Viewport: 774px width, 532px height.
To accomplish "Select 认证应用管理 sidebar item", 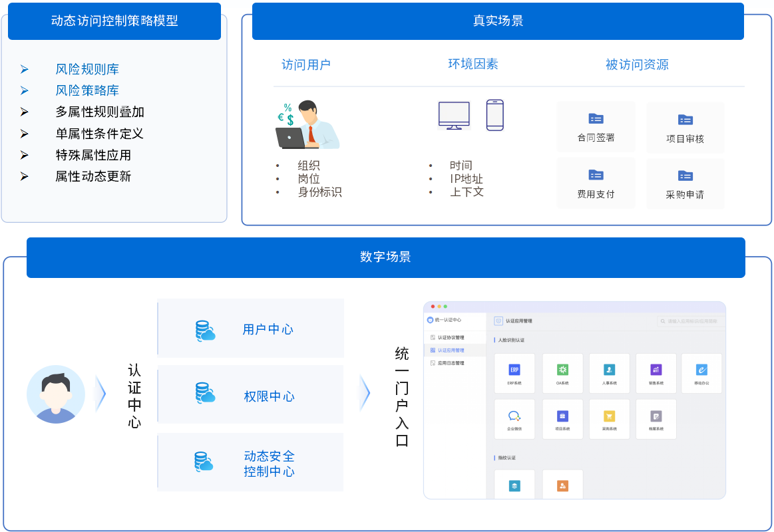I will (x=451, y=350).
